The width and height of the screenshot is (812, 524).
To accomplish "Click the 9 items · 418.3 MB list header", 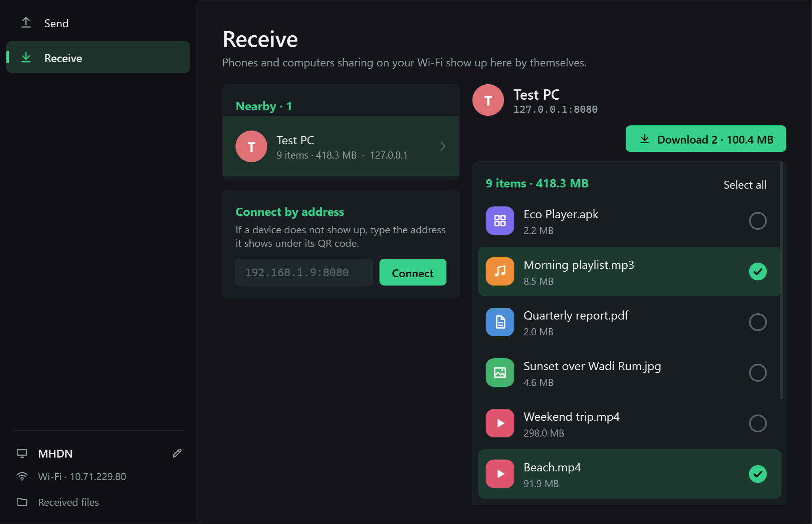I will click(x=537, y=183).
